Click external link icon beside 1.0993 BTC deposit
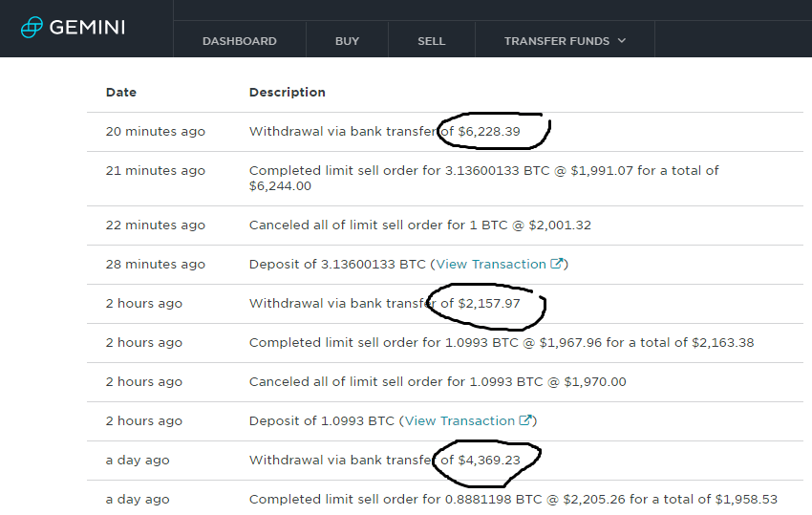Screen dimensions: 812x515 [525, 420]
